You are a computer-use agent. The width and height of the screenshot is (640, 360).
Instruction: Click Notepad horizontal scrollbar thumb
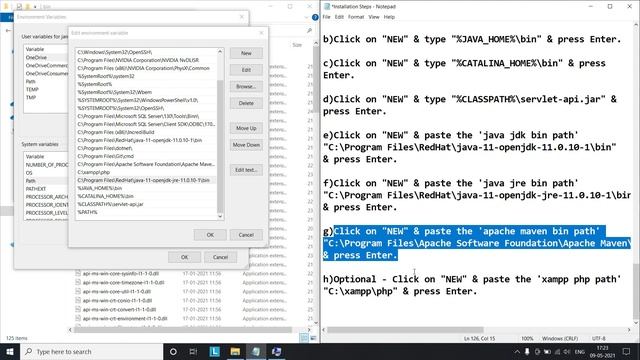pyautogui.click(x=405, y=330)
